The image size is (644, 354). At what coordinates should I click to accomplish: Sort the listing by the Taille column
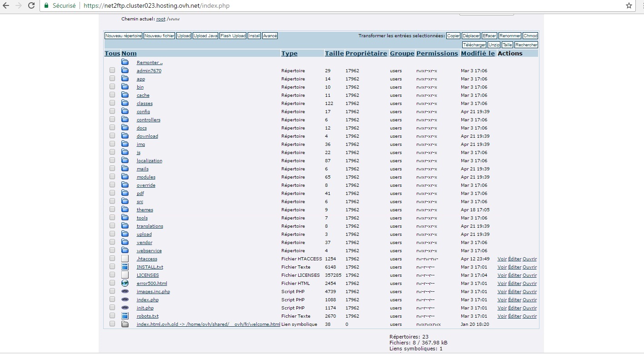coord(334,53)
